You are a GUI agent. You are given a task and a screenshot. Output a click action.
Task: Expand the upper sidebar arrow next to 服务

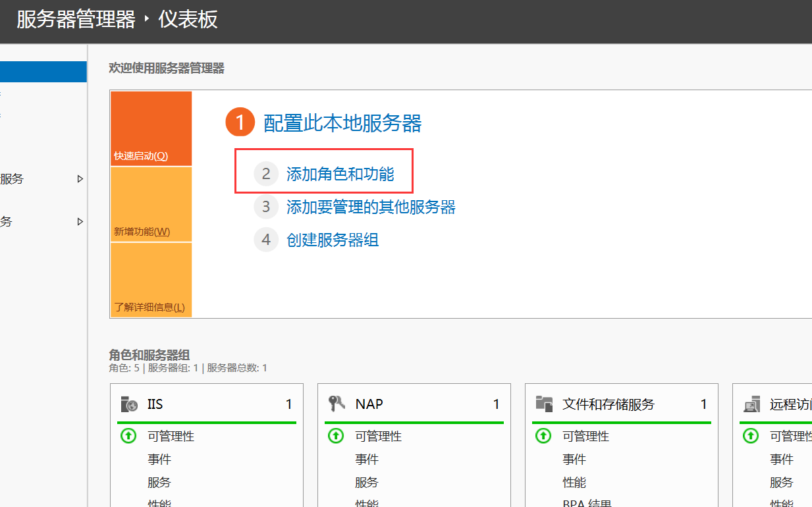(x=80, y=179)
